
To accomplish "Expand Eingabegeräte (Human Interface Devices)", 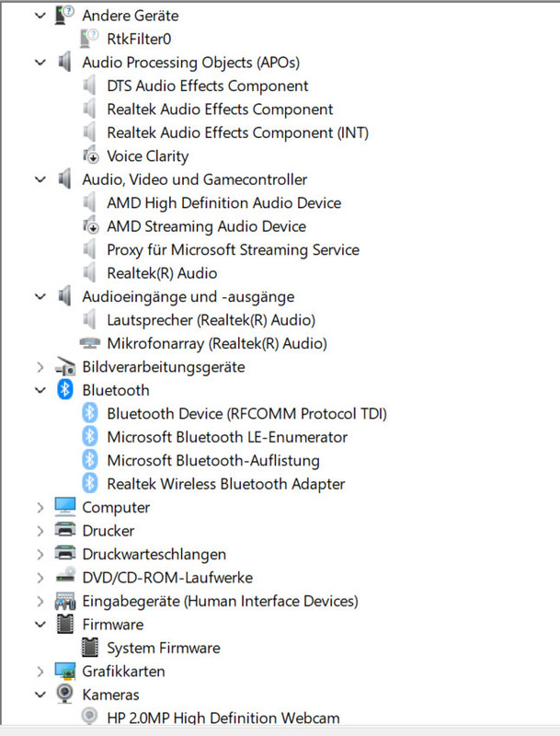I will [x=40, y=602].
